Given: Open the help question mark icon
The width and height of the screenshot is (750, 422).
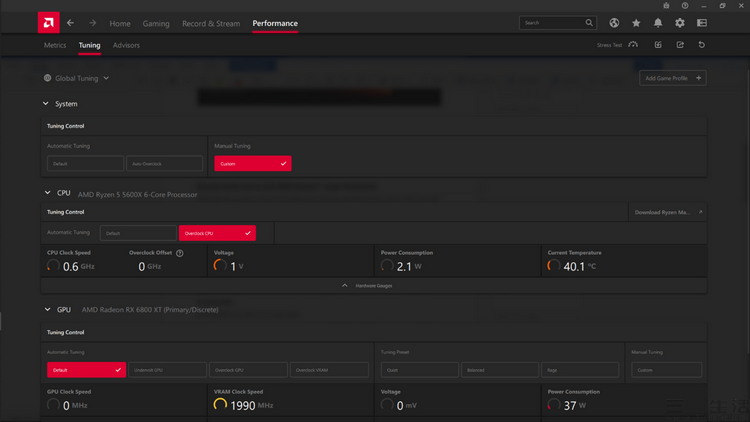Looking at the screenshot, I should click(x=685, y=5).
